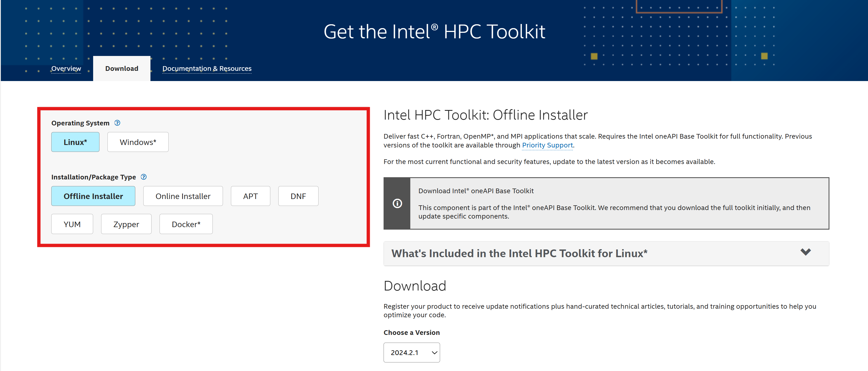Open the Choose a Version dropdown
Screen dimensions: 868x371
coord(411,353)
